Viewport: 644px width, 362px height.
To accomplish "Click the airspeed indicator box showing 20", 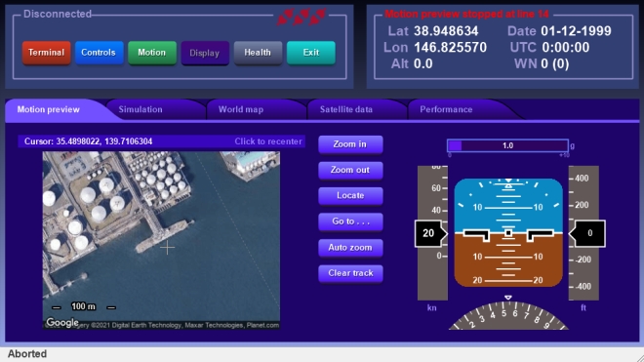I will coord(430,233).
